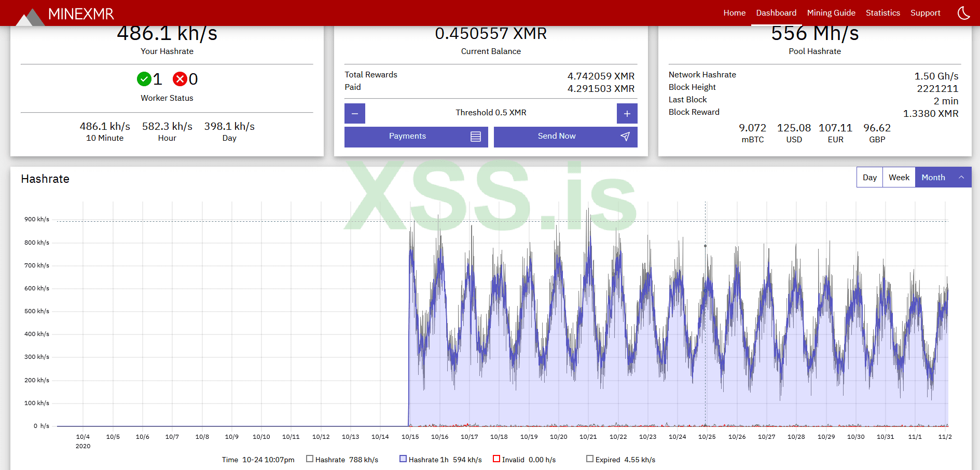The image size is (980, 470).
Task: Open the Support page
Action: pyautogui.click(x=926, y=13)
